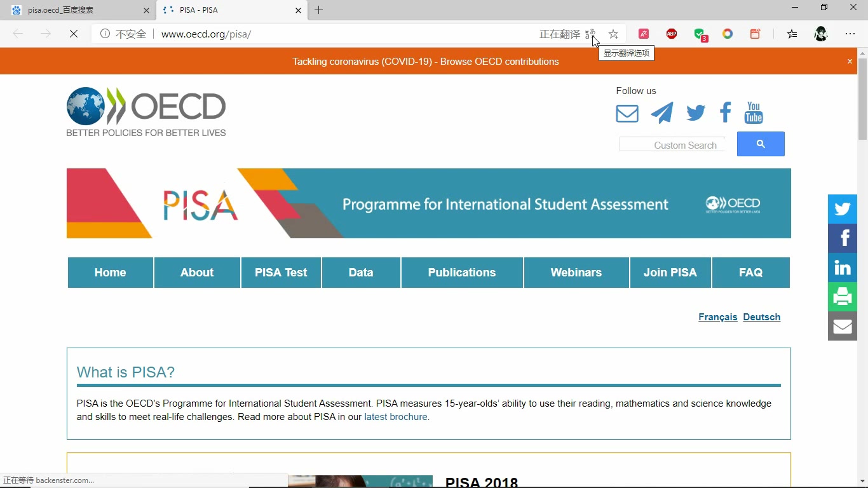Open the OECD Facebook icon in the header
The height and width of the screenshot is (488, 868).
pos(725,112)
